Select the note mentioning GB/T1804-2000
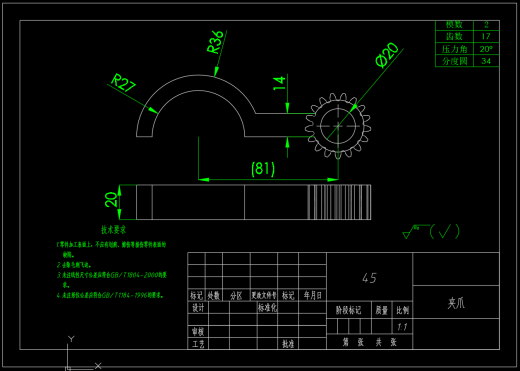Viewport: 520px width, 371px height. tap(112, 279)
